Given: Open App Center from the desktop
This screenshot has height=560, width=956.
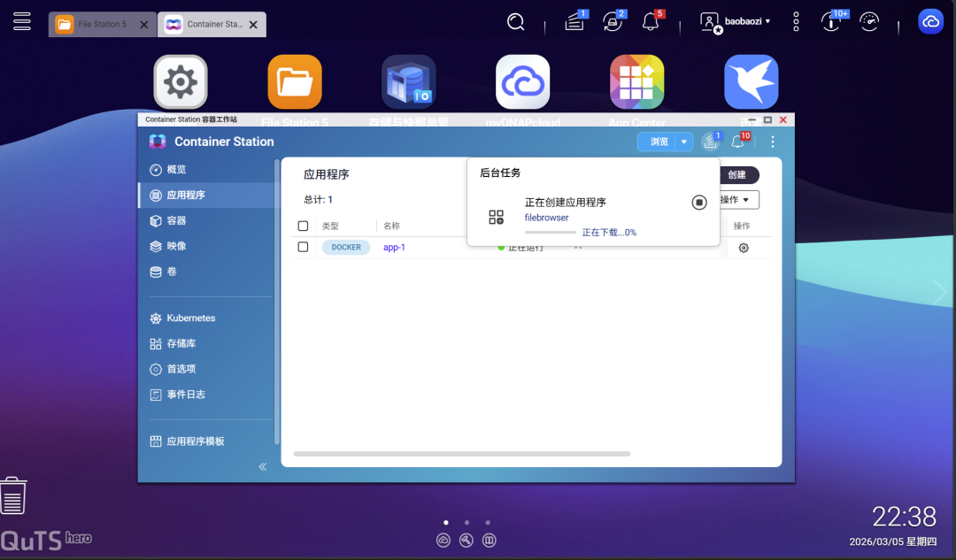Looking at the screenshot, I should pyautogui.click(x=636, y=81).
